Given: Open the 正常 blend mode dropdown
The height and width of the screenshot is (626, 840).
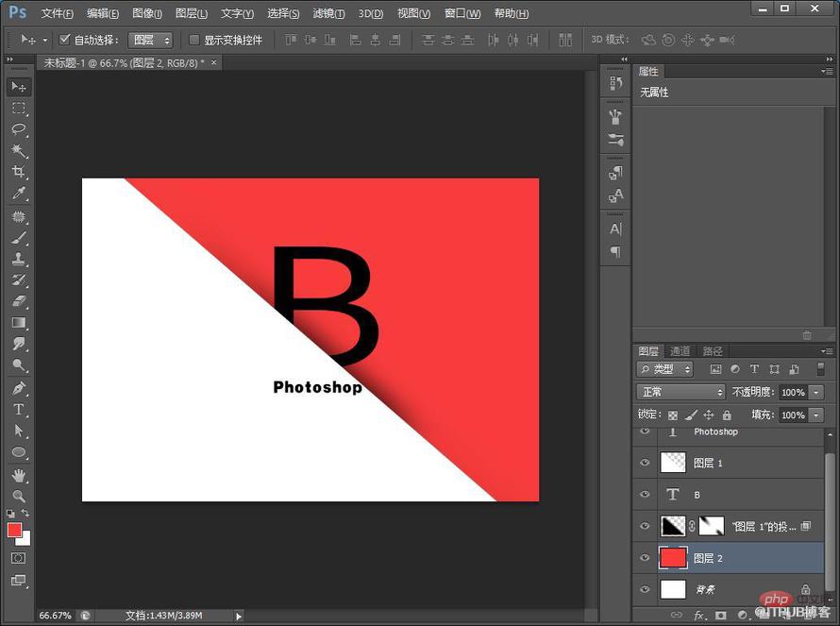Looking at the screenshot, I should tap(680, 392).
